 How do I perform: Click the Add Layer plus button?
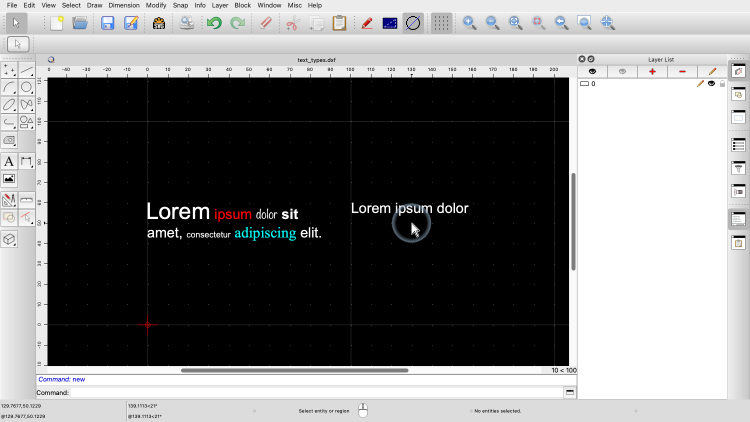point(652,71)
